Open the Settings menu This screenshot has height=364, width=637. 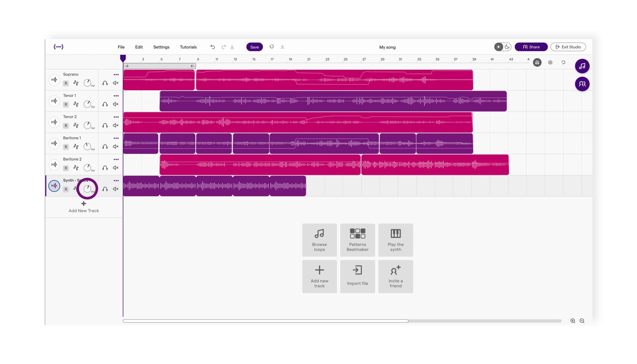161,47
